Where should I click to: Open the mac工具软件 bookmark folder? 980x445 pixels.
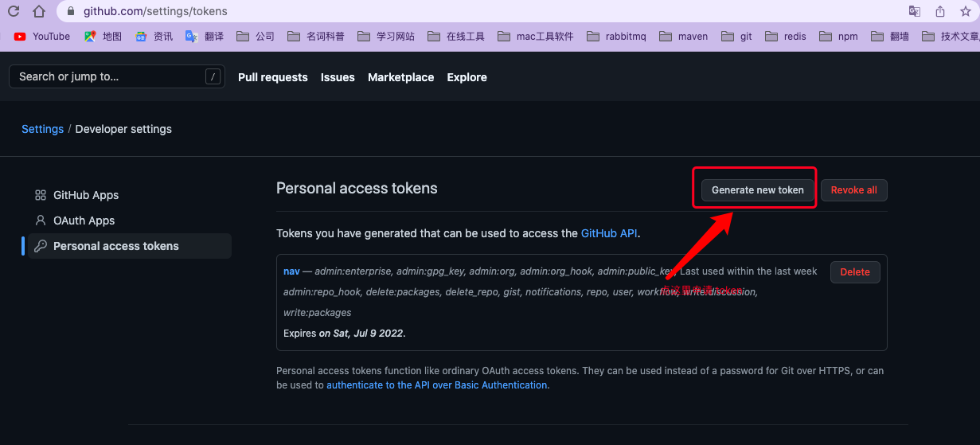(536, 36)
